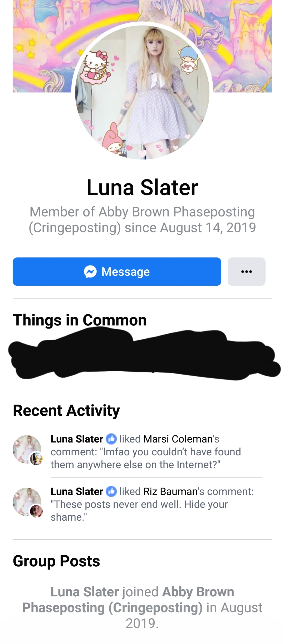Open the three-dot more options button
Image resolution: width=284 pixels, height=644 pixels.
246,271
